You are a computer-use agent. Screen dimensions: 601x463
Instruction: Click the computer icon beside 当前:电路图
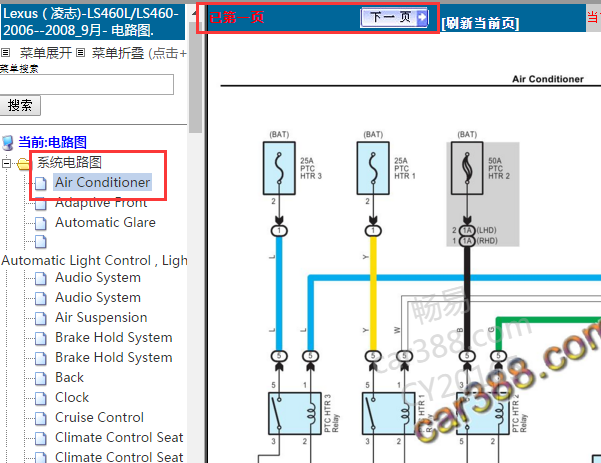(x=7, y=143)
